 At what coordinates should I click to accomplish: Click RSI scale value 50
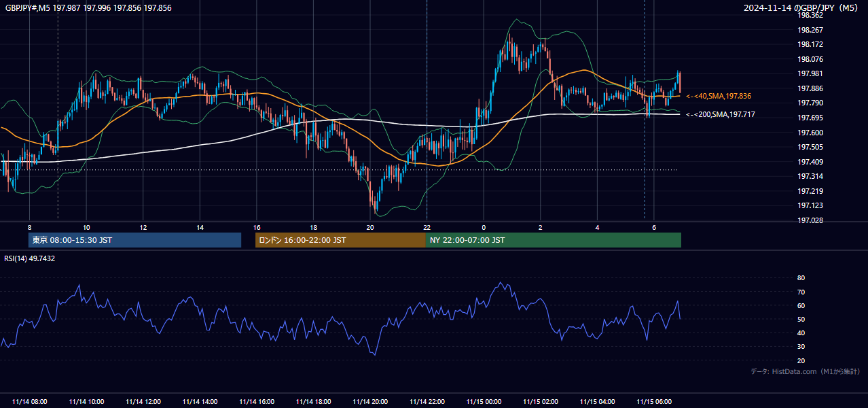[801, 319]
